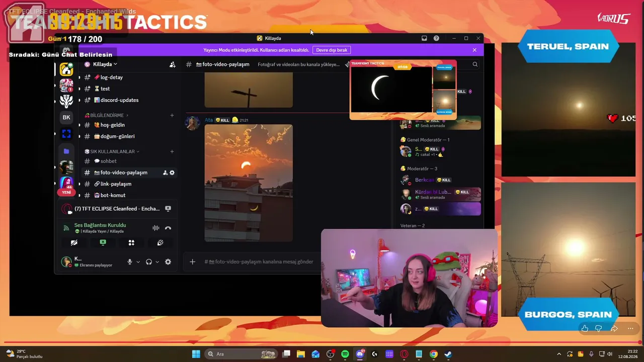The image size is (644, 362).
Task: Open the activities icon in voice panel
Action: pyautogui.click(x=131, y=242)
